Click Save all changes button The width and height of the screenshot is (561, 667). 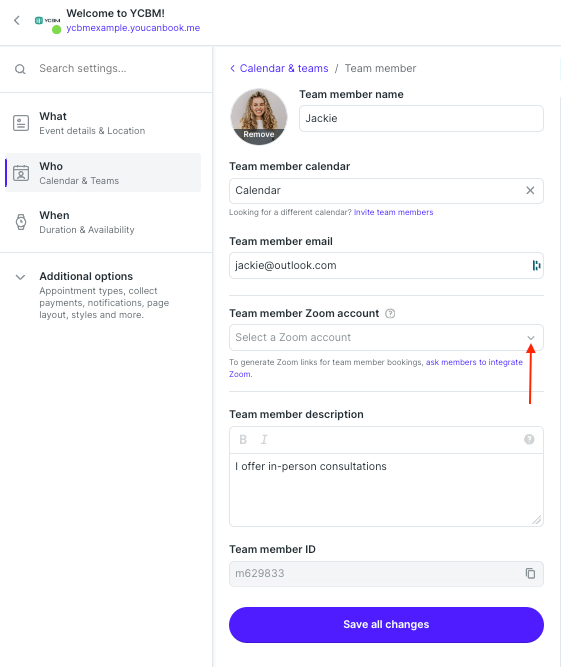pos(386,624)
